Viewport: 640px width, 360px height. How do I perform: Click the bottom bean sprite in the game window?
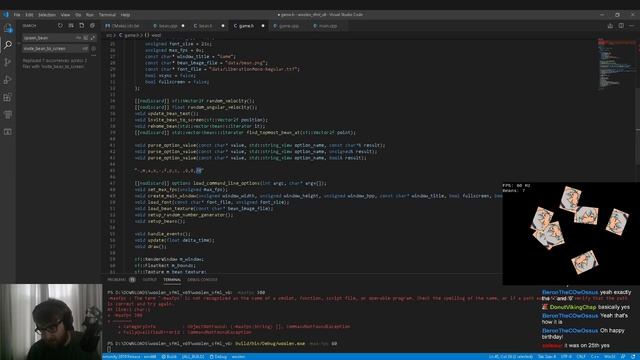pos(584,262)
